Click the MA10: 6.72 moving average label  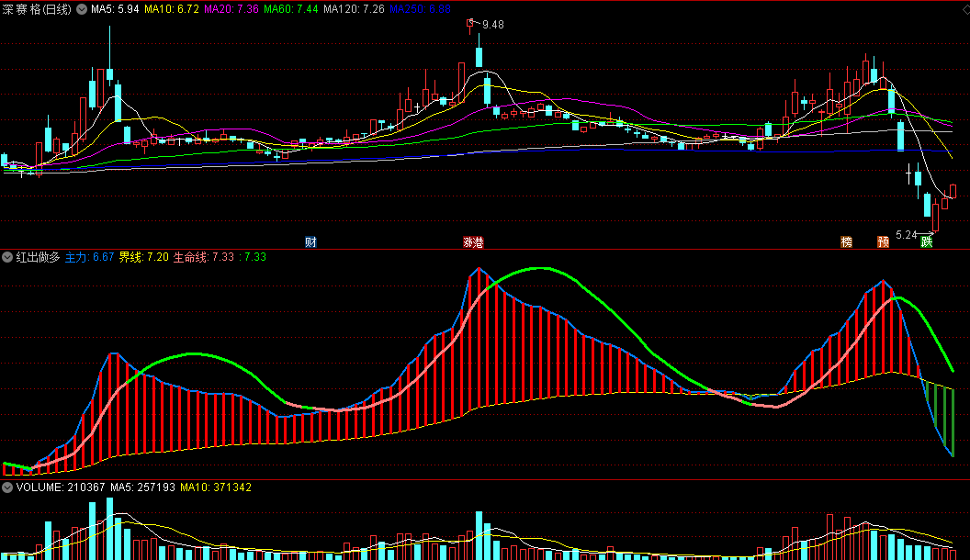[172, 9]
